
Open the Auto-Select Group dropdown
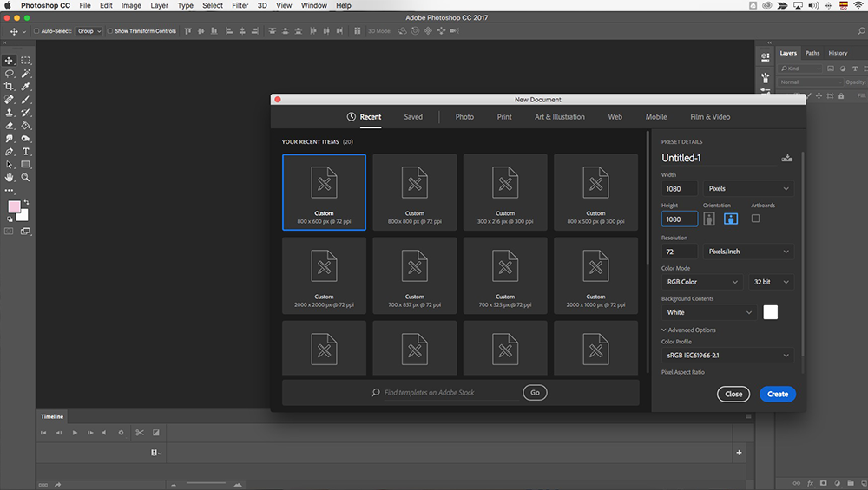coord(89,31)
